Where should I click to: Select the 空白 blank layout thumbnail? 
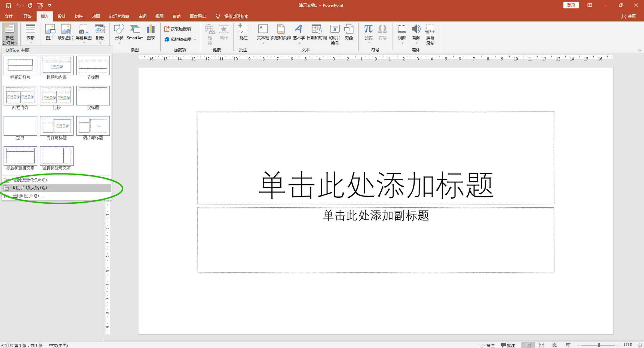tap(20, 126)
